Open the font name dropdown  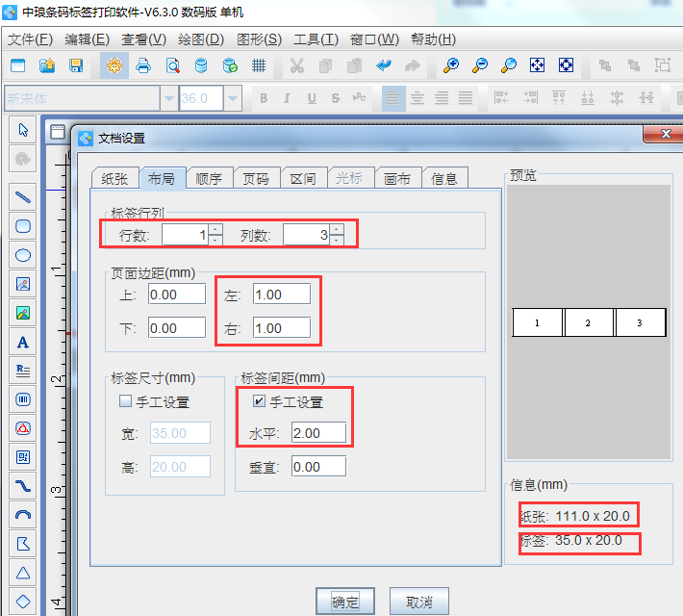pos(169,98)
